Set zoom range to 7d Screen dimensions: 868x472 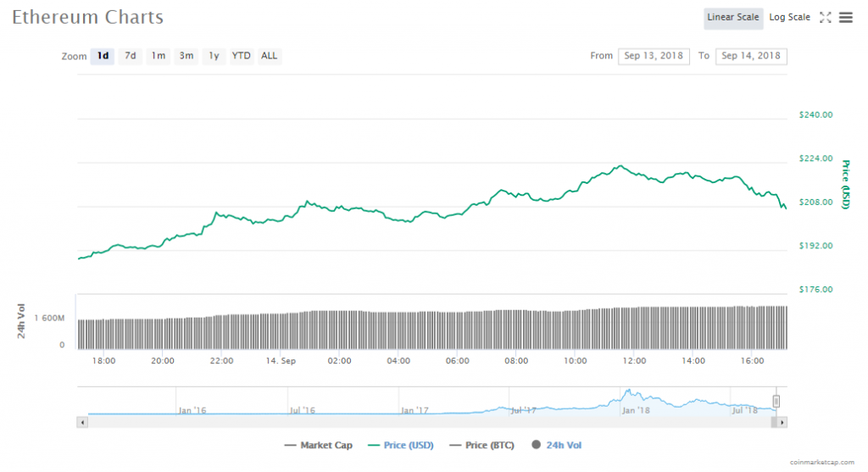(x=130, y=56)
